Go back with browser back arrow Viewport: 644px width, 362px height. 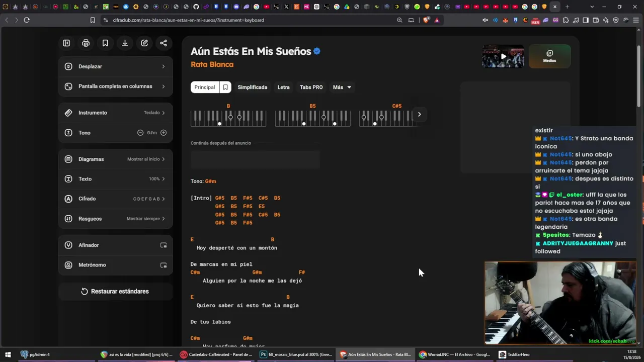7,20
